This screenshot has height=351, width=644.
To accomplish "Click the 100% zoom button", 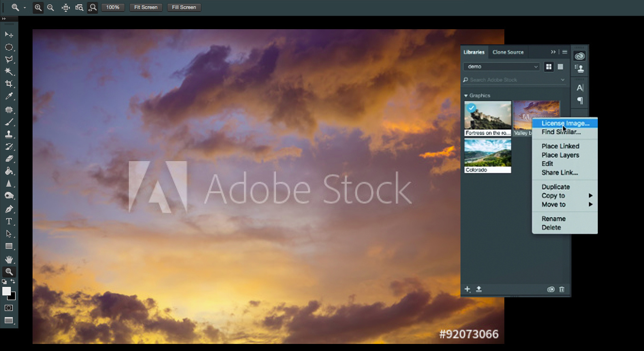I will tap(113, 8).
